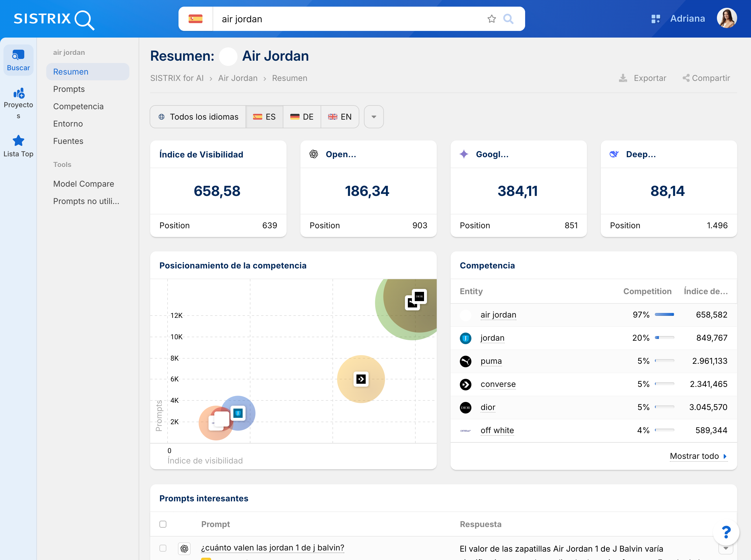This screenshot has height=560, width=751.
Task: Open the apps grid icon next to Adriana
Action: tap(655, 19)
